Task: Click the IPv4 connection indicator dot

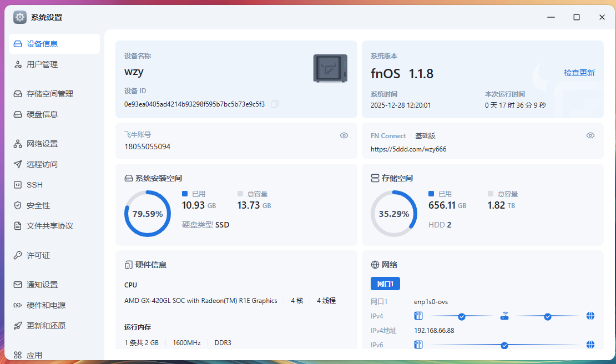Action: tap(461, 316)
